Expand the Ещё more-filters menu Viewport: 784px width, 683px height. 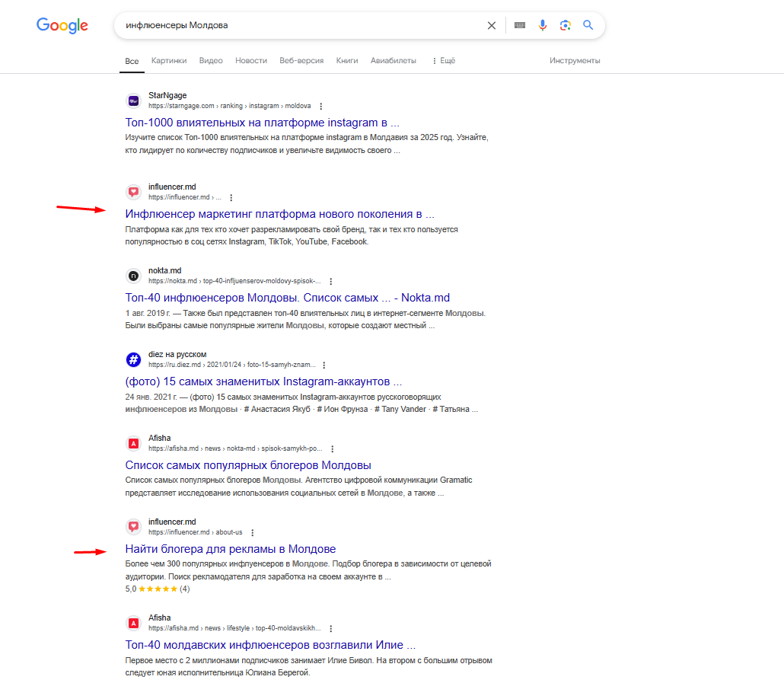click(x=443, y=60)
